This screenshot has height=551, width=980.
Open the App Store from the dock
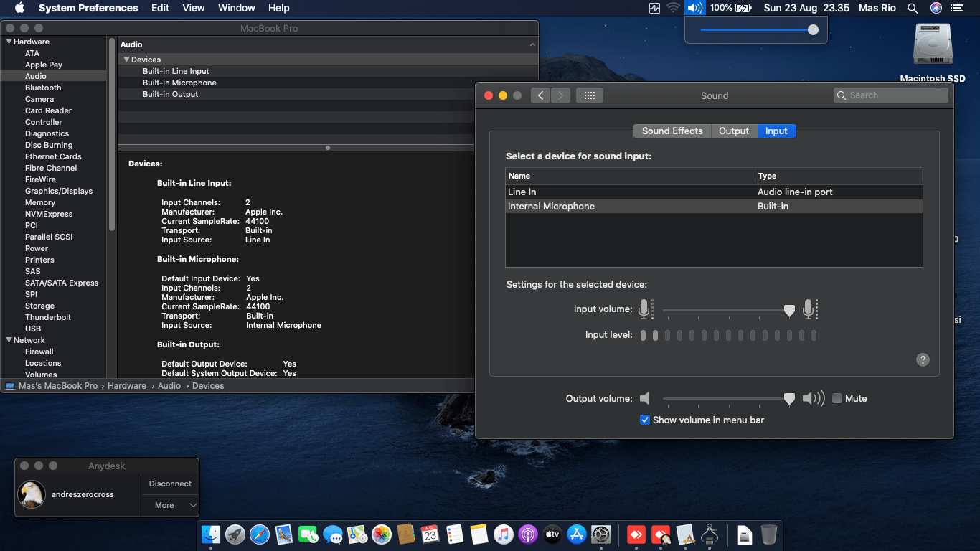[576, 534]
